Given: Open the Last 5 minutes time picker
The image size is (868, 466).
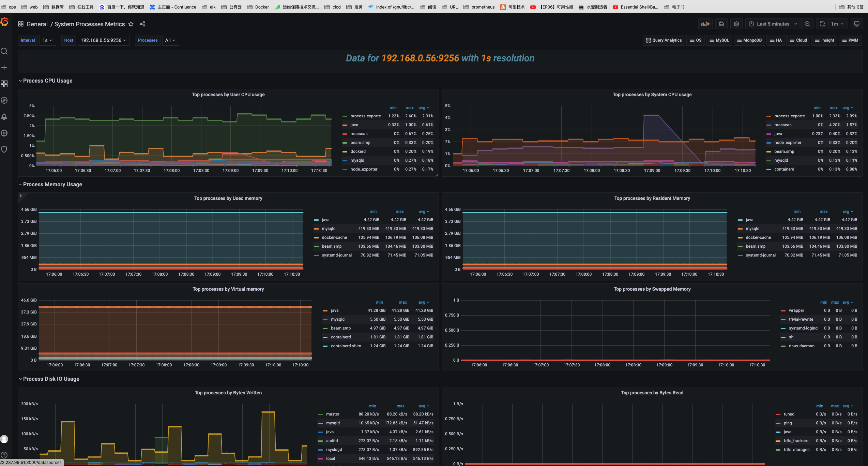Looking at the screenshot, I should pyautogui.click(x=773, y=24).
